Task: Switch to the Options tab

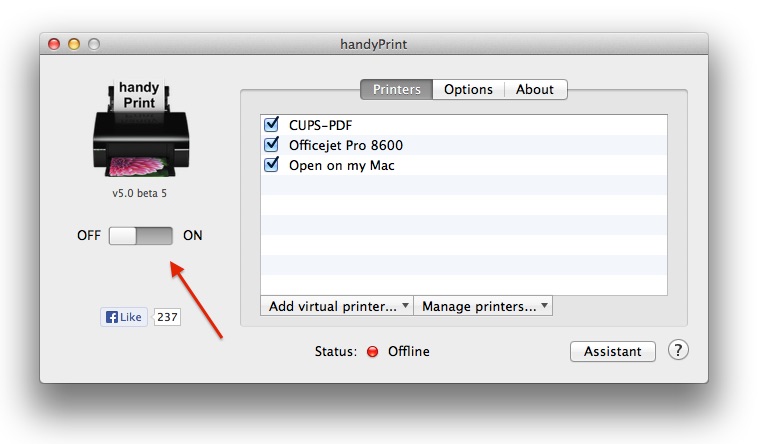Action: pyautogui.click(x=468, y=90)
